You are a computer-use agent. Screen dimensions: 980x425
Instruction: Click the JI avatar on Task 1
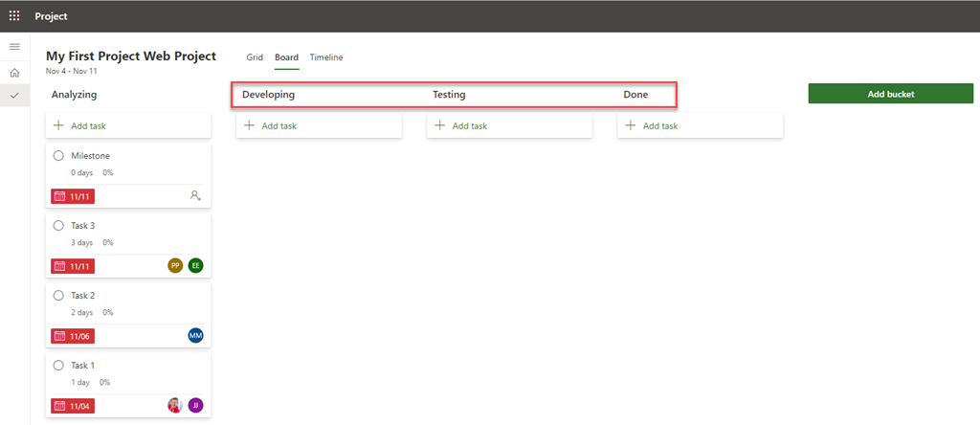click(x=195, y=405)
